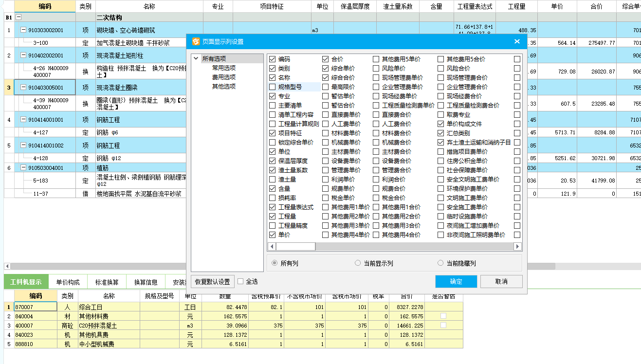Click main table scroll left arrow
641x364 pixels.
(x=7, y=266)
